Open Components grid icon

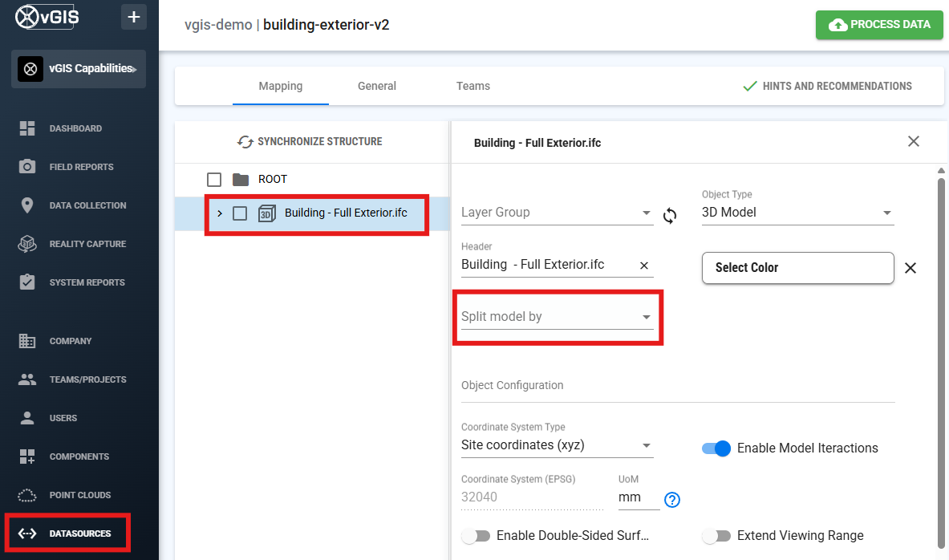click(27, 457)
